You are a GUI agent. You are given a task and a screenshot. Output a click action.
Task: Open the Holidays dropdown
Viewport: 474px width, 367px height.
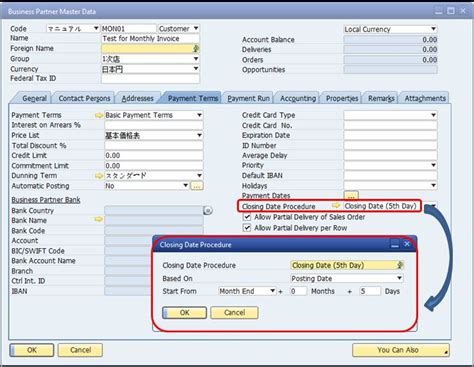(x=433, y=185)
